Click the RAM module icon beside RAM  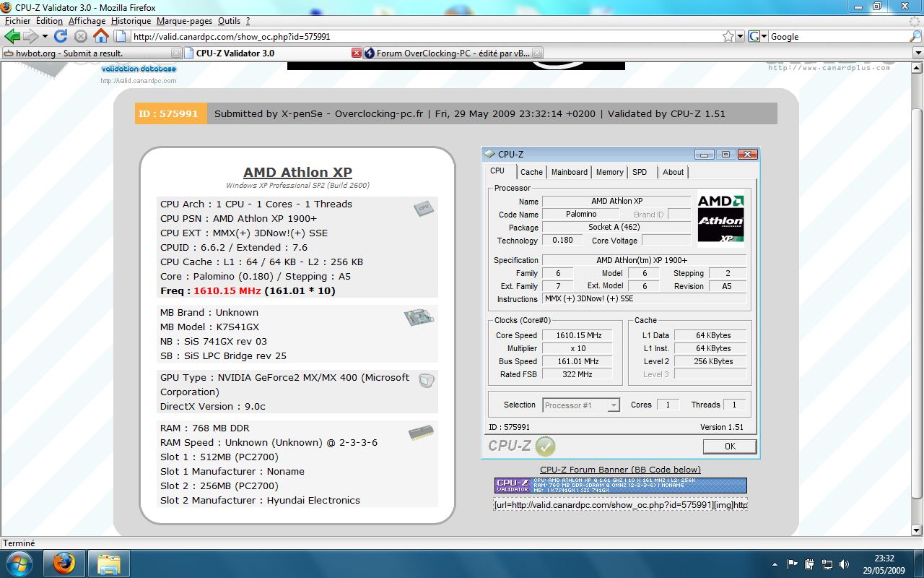[421, 432]
